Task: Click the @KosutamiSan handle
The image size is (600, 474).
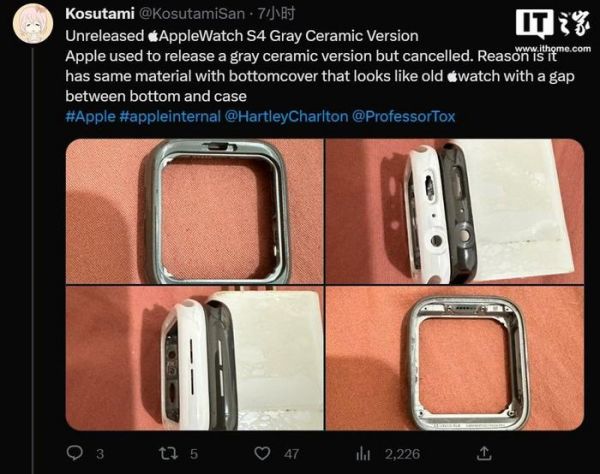Action: coord(191,14)
